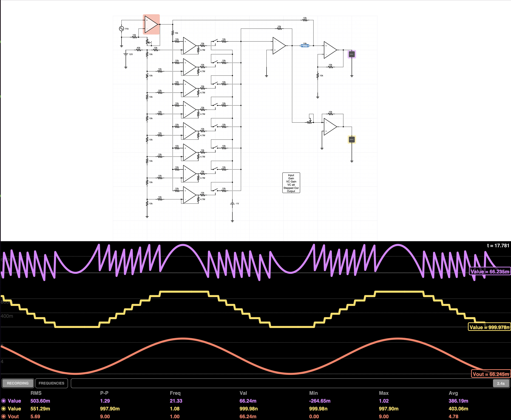Click the 'Value = 66.235m' readout label
The image size is (511, 420).
click(x=490, y=271)
